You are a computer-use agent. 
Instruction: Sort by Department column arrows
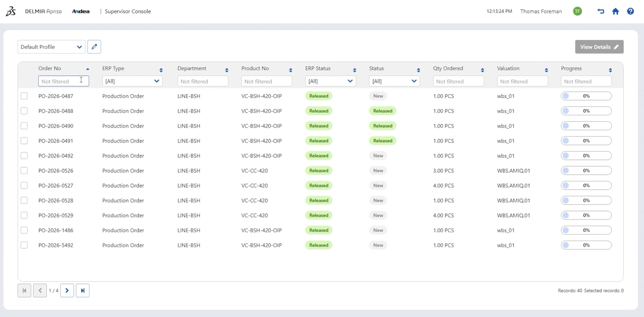(x=227, y=70)
